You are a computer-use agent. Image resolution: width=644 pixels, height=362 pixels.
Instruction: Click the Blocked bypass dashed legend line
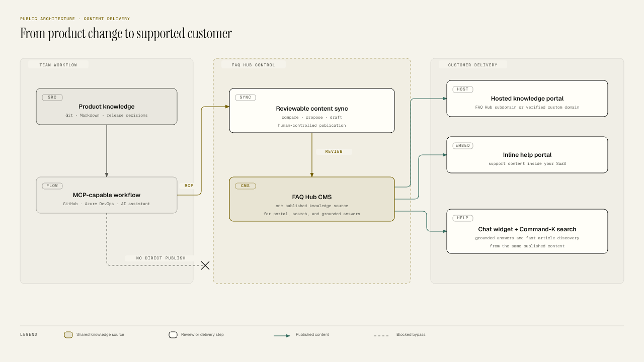click(x=381, y=335)
